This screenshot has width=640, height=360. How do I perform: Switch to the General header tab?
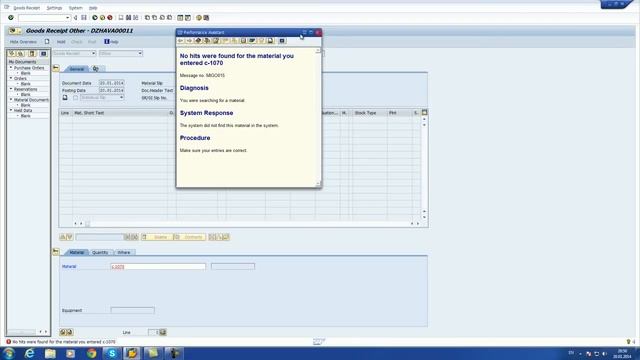point(76,69)
